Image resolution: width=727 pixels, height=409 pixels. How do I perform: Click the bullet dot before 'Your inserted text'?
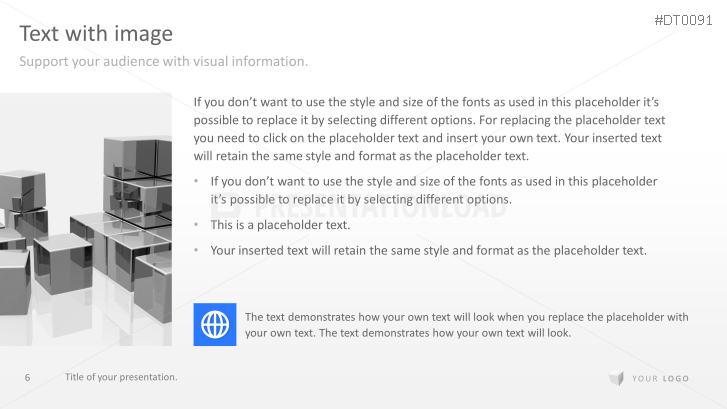[x=197, y=250]
